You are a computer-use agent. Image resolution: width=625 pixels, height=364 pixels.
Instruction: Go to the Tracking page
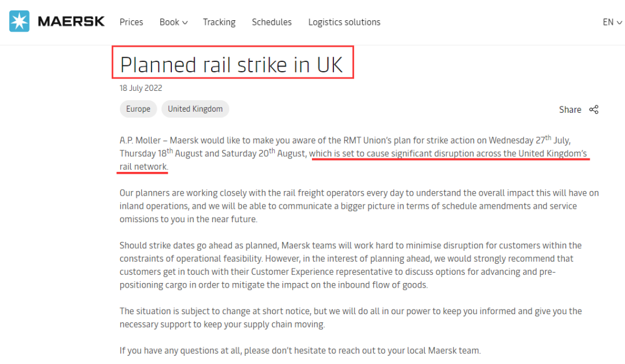[219, 22]
